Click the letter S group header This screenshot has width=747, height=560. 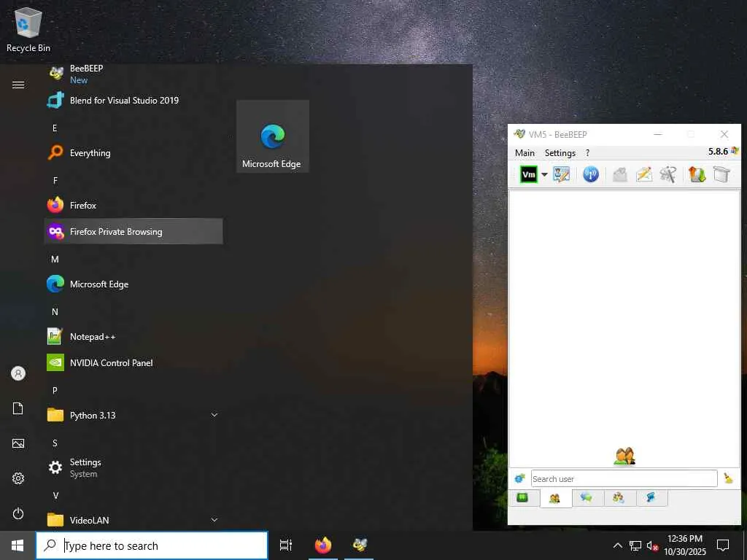click(55, 443)
